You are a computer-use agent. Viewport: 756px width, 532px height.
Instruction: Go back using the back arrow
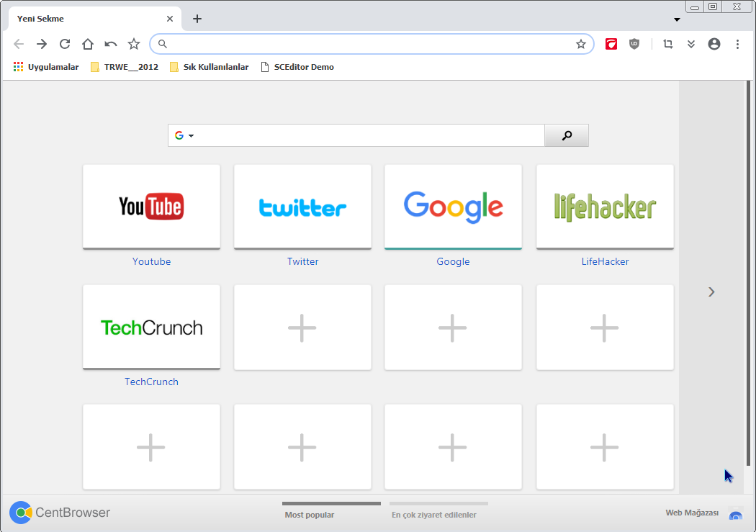tap(19, 45)
